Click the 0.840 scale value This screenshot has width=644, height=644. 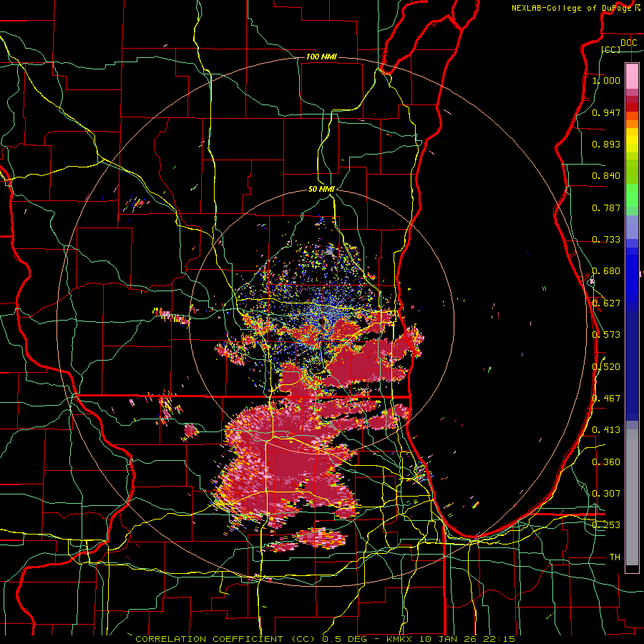coord(606,176)
